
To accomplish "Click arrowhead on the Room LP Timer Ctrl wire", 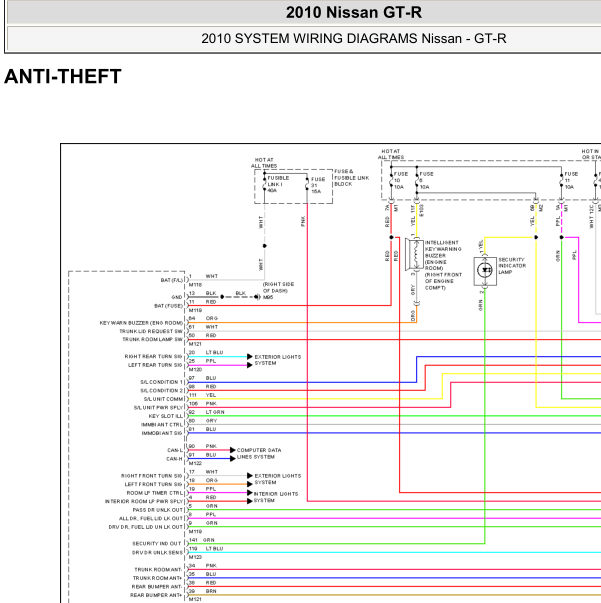I will coord(250,493).
